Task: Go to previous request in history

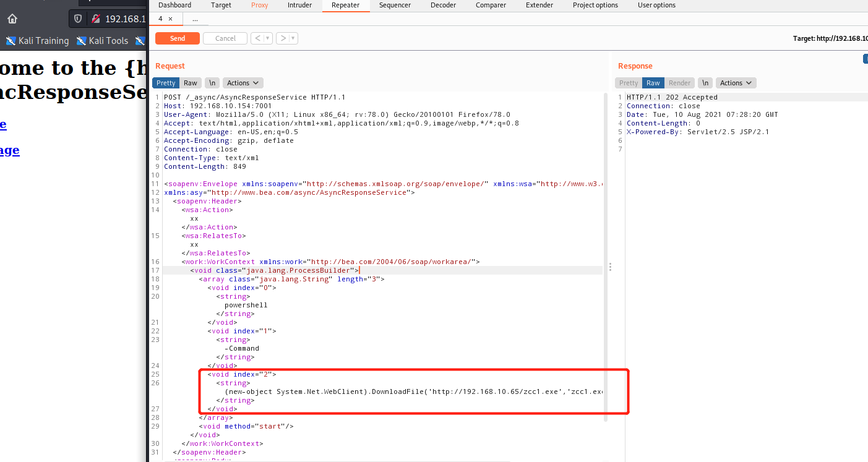Action: [x=257, y=38]
